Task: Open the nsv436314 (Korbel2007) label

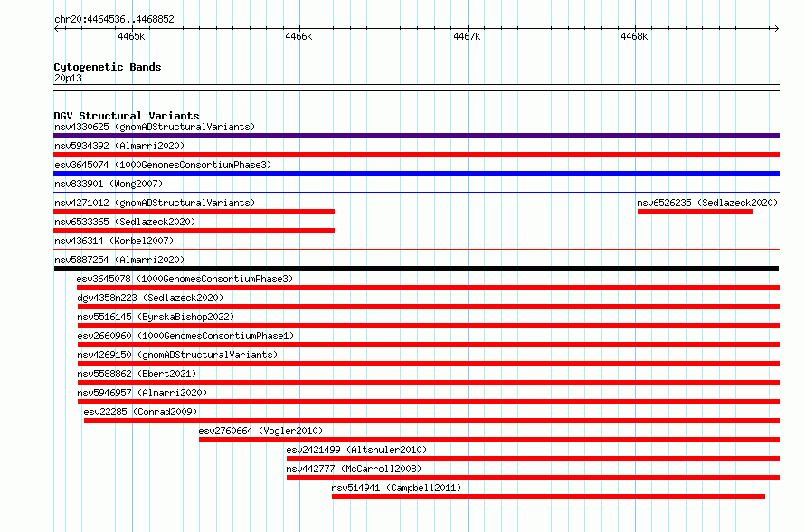Action: tap(114, 241)
